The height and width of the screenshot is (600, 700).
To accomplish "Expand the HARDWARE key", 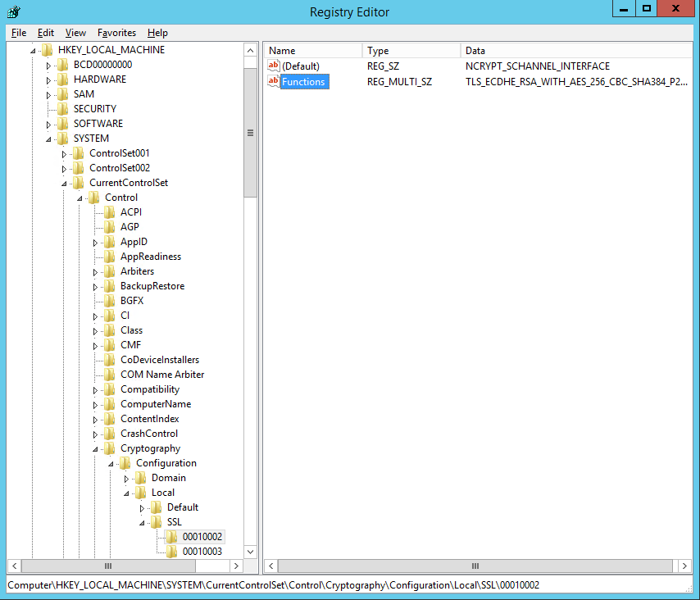I will point(48,80).
